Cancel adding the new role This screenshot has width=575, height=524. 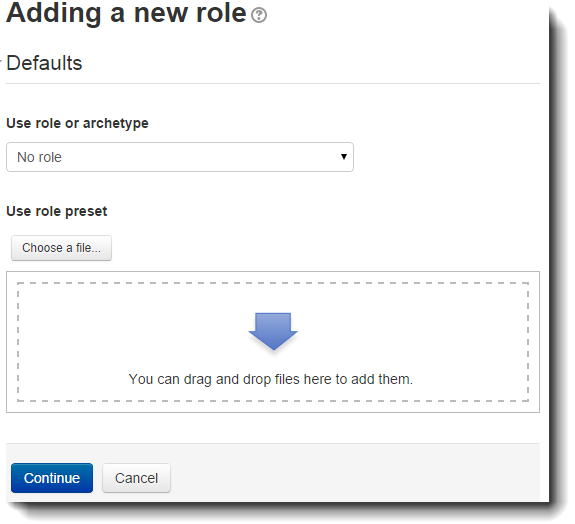136,478
